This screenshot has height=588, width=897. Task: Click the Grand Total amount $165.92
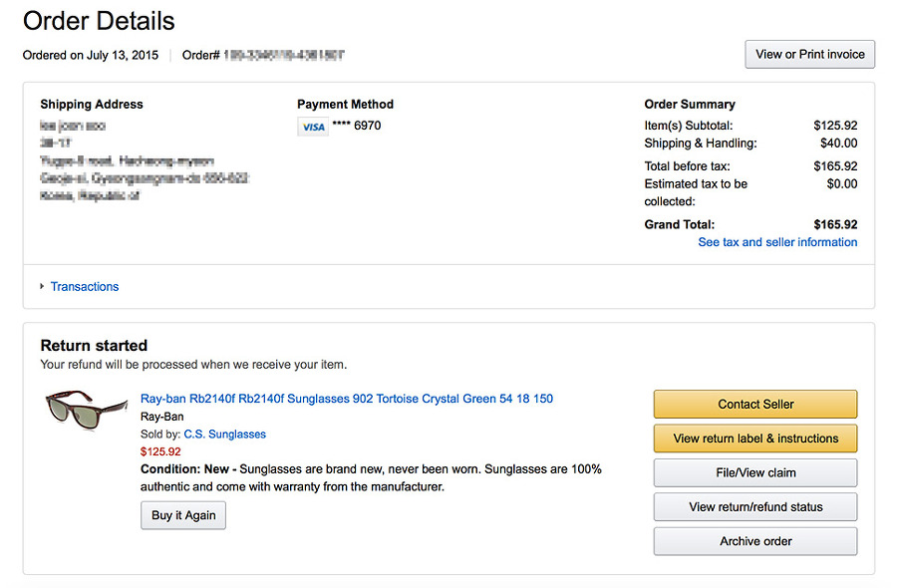(835, 225)
